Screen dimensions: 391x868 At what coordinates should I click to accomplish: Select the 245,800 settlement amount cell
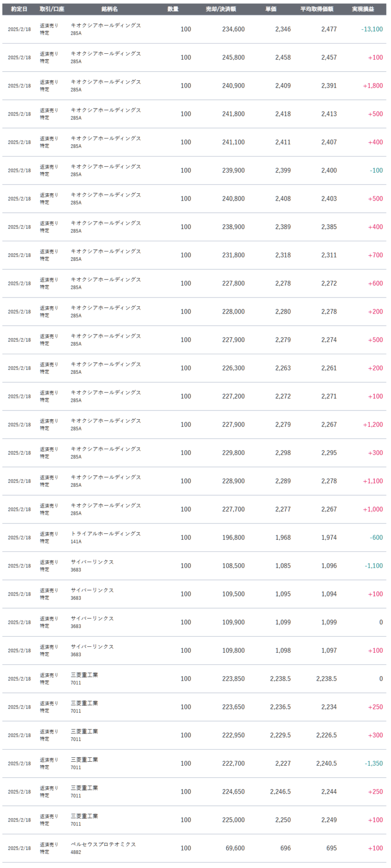pyautogui.click(x=233, y=58)
